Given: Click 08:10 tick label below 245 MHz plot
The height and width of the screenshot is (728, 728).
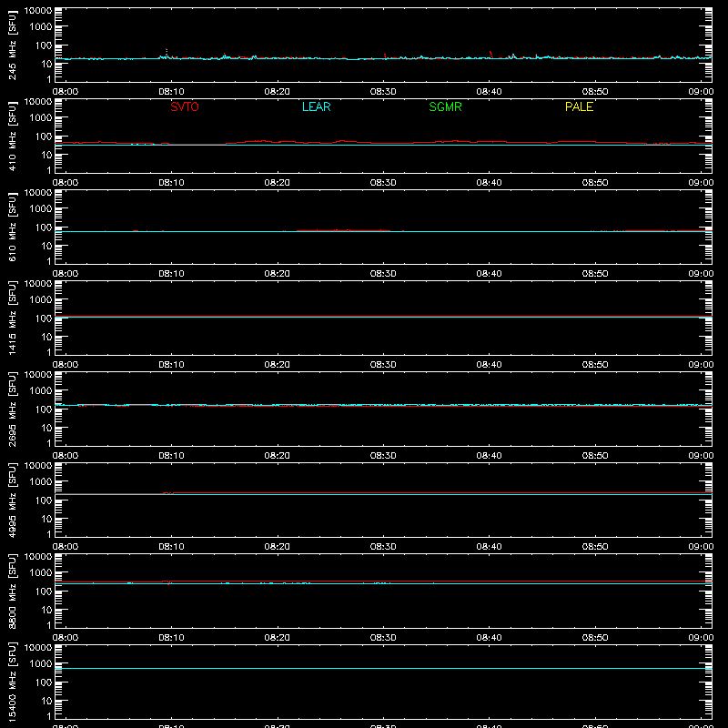Looking at the screenshot, I should tap(171, 92).
